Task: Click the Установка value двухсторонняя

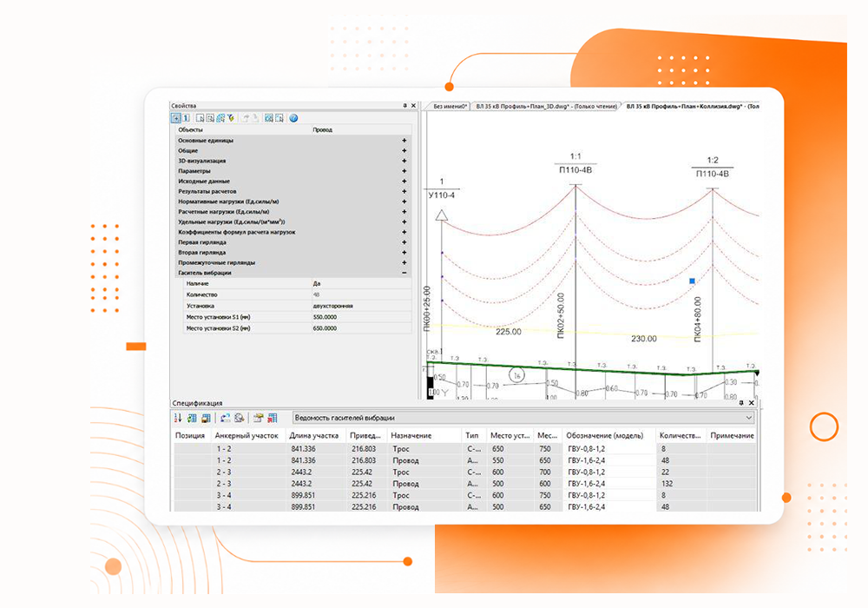Action: (x=361, y=306)
